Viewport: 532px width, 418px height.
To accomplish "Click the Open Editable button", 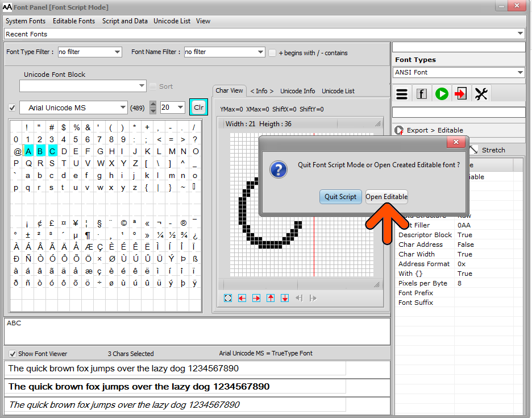I will [386, 197].
